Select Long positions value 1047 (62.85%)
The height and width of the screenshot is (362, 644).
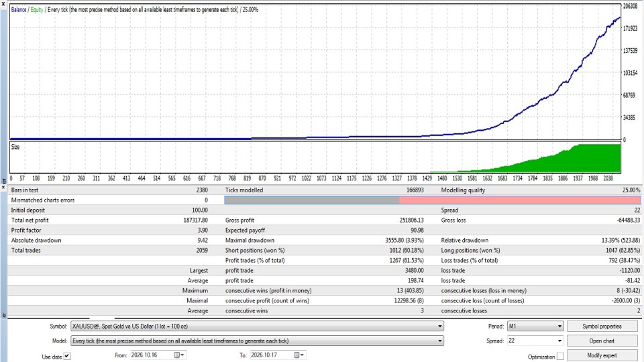click(623, 250)
